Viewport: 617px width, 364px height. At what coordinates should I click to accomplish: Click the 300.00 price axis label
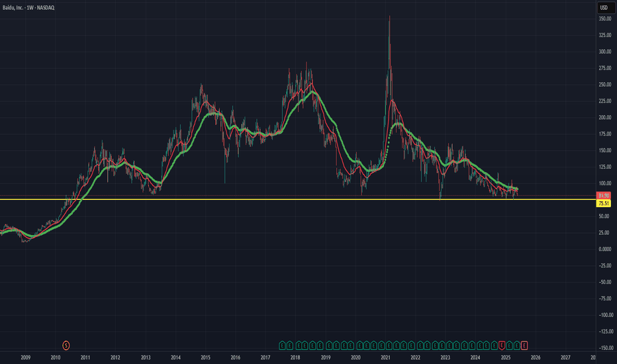coord(605,52)
